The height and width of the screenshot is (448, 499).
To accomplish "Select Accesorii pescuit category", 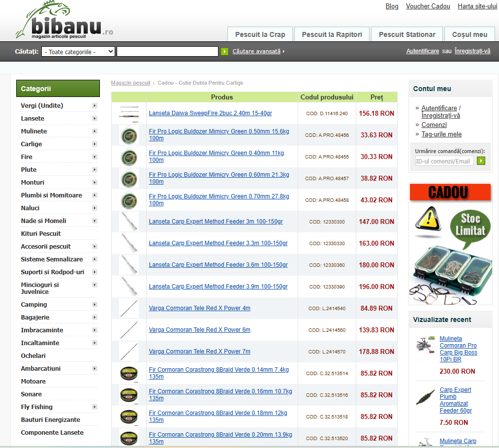I will [x=46, y=247].
